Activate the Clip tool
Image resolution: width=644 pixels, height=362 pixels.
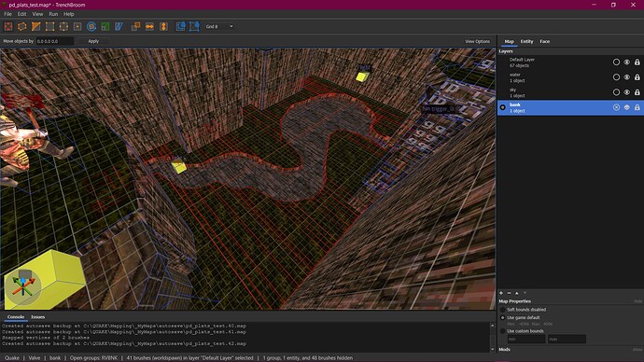(x=36, y=27)
